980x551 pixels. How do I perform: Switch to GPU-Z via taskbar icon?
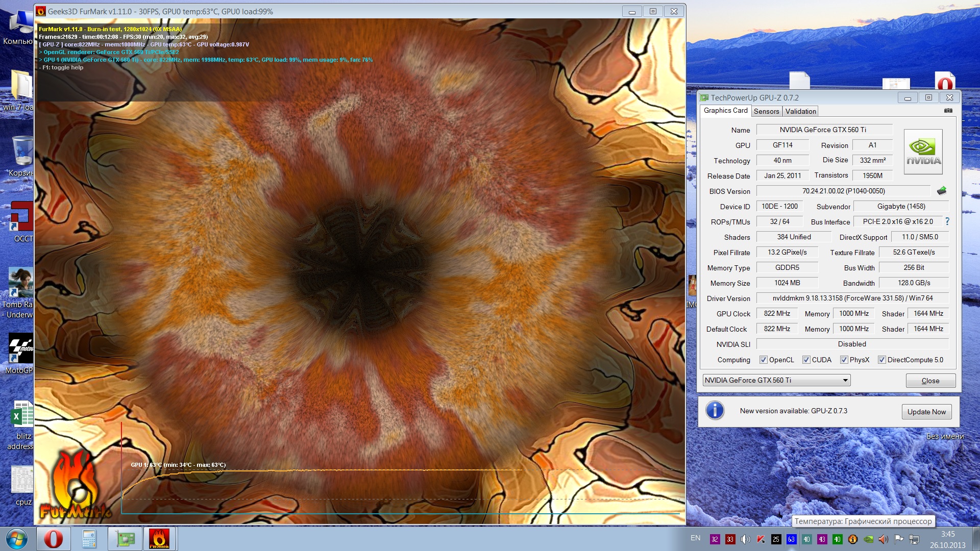pos(125,539)
